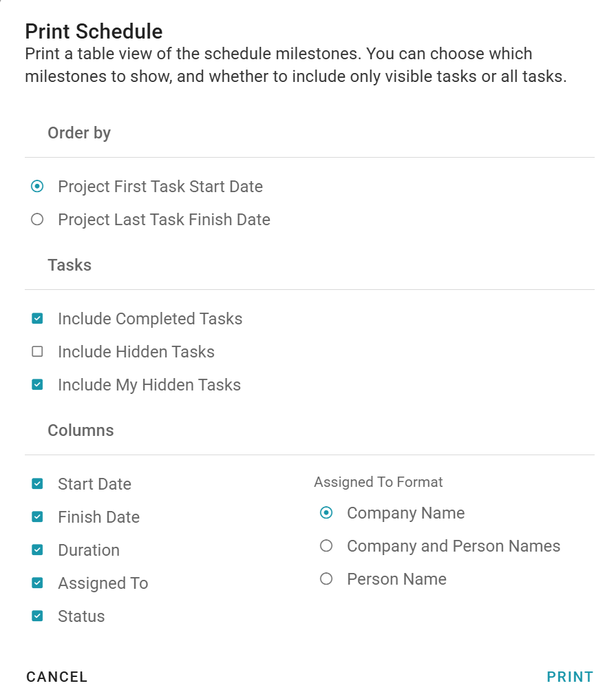
Task: Enable Include Hidden Tasks checkbox
Action: (38, 352)
